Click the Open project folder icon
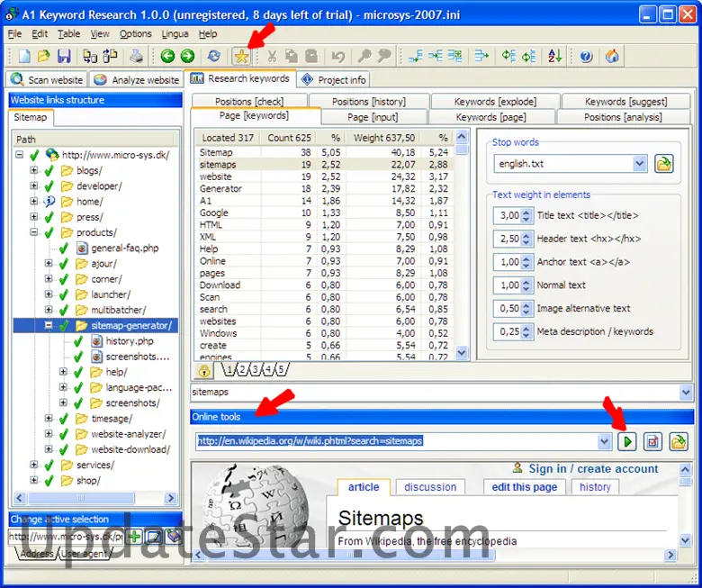The image size is (702, 588). click(x=43, y=56)
